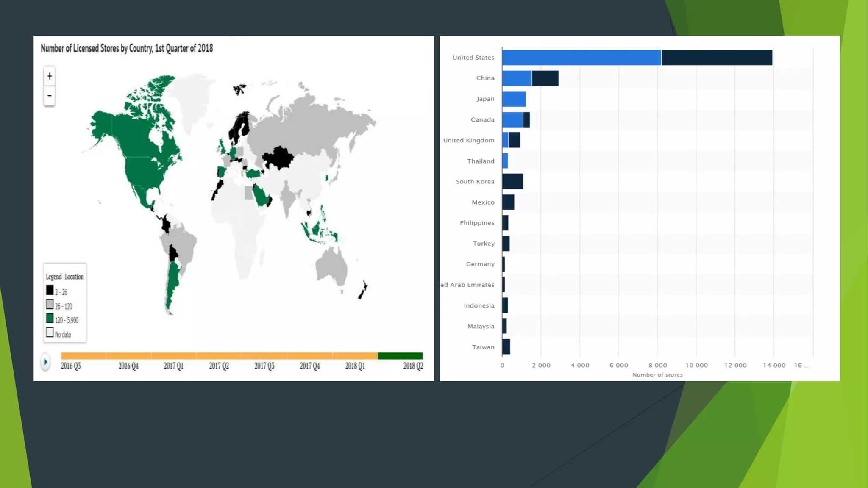Click the map zoom in plus button
868x488 pixels.
coord(50,76)
